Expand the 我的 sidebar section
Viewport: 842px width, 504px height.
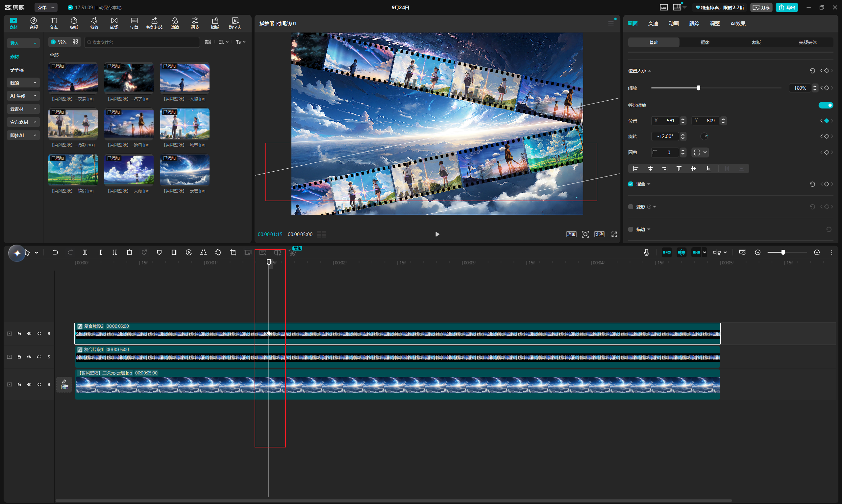pos(23,83)
